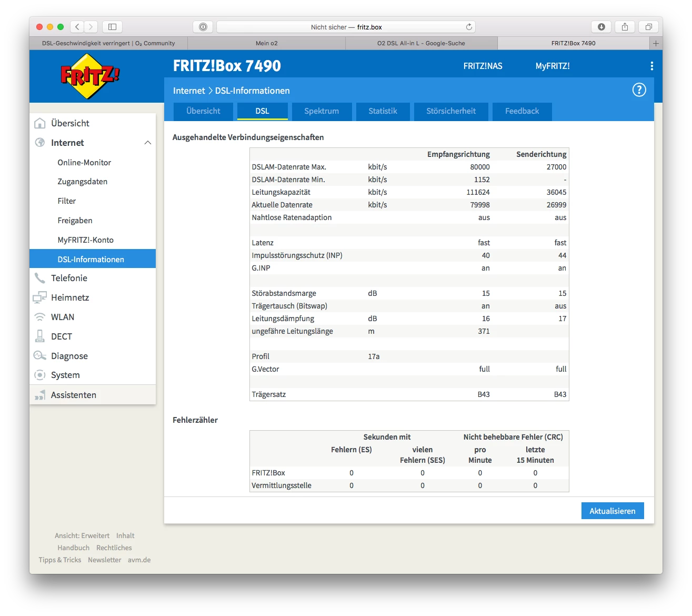Screen dimensions: 692x616
Task: Switch to O2 DSL Google-Suche tab
Action: [421, 43]
